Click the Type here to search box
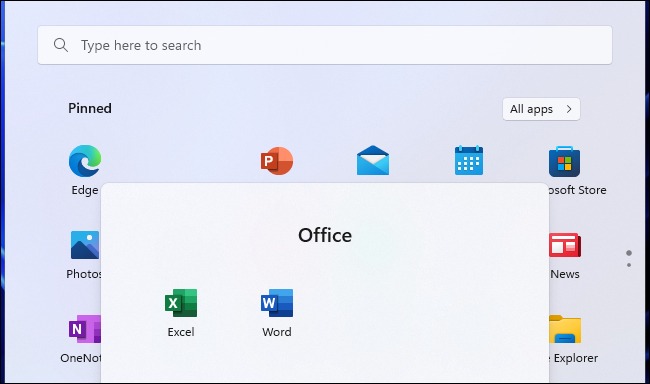Viewport: 650px width, 384px height. pyautogui.click(x=325, y=45)
